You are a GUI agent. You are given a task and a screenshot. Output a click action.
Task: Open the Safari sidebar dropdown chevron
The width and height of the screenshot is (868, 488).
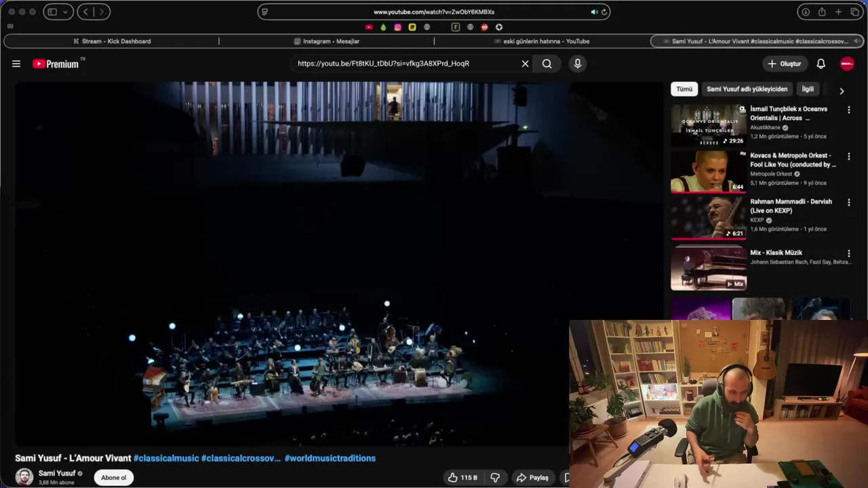[66, 12]
